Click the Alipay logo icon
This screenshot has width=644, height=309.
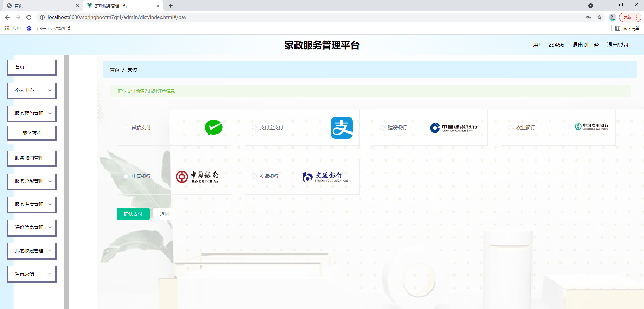coord(342,128)
